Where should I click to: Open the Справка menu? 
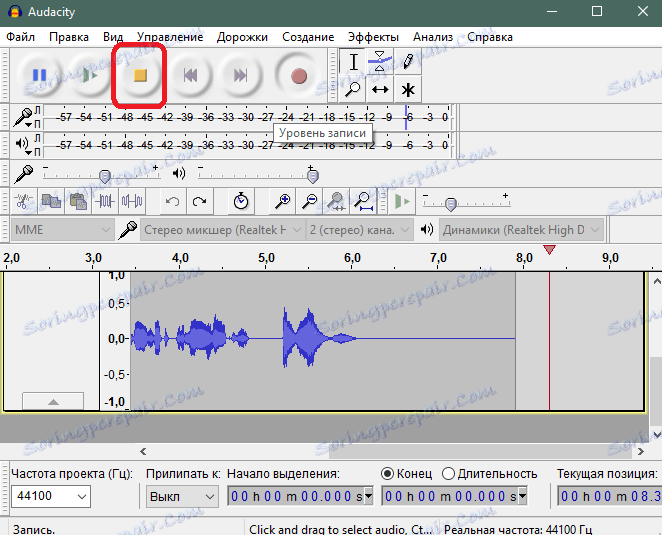[x=490, y=37]
